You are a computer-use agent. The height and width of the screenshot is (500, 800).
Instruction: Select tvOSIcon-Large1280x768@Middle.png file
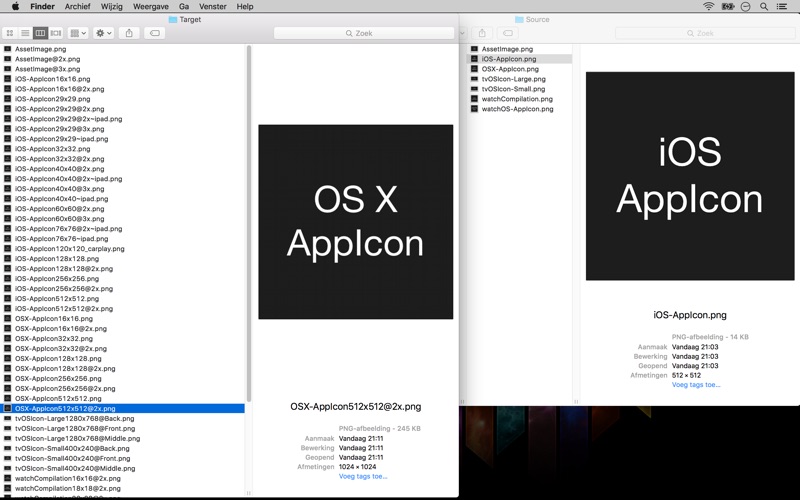(123, 439)
